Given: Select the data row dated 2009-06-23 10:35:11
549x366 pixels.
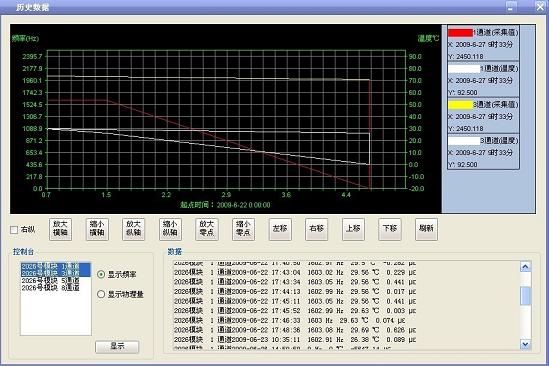Looking at the screenshot, I should pos(295,340).
